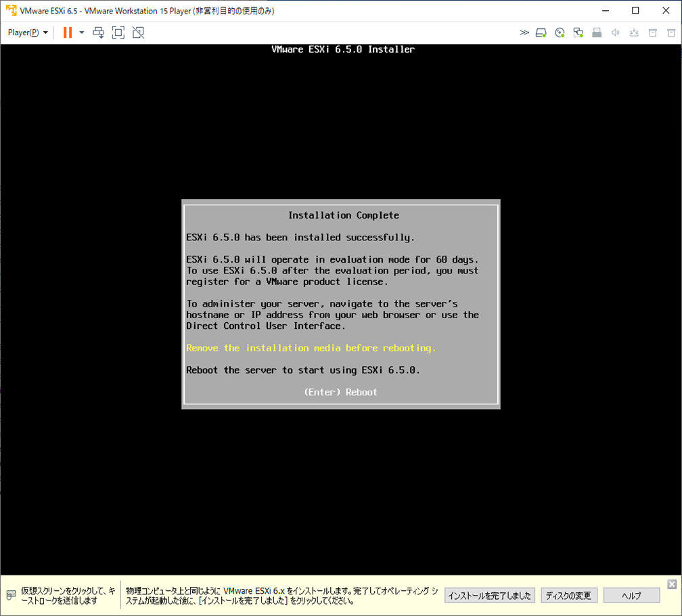This screenshot has width=682, height=616.
Task: Click the download tray device icon
Action: (x=634, y=32)
